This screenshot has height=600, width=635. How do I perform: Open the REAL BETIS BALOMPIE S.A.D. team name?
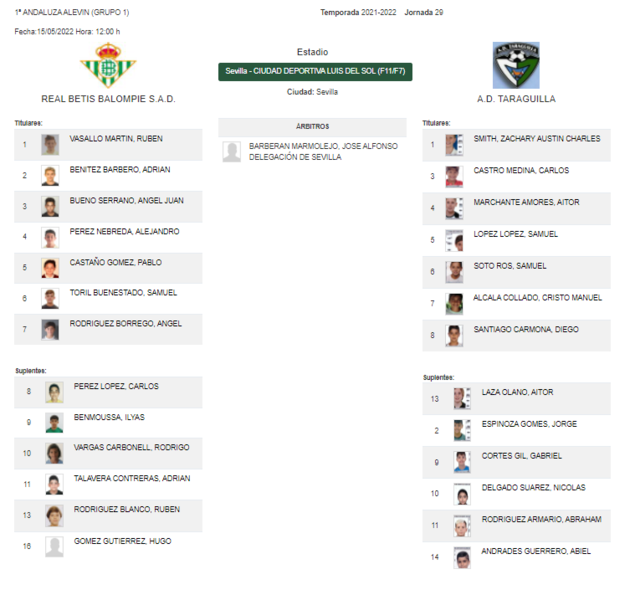click(x=108, y=99)
